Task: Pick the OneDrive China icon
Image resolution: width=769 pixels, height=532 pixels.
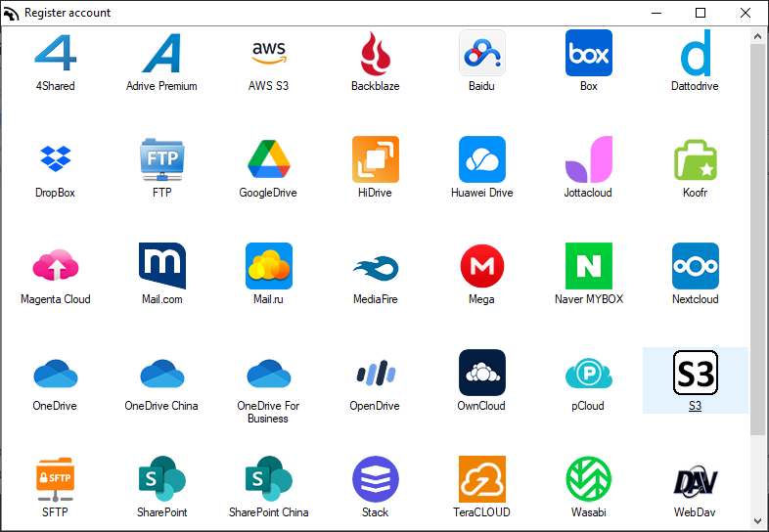Action: [x=161, y=374]
